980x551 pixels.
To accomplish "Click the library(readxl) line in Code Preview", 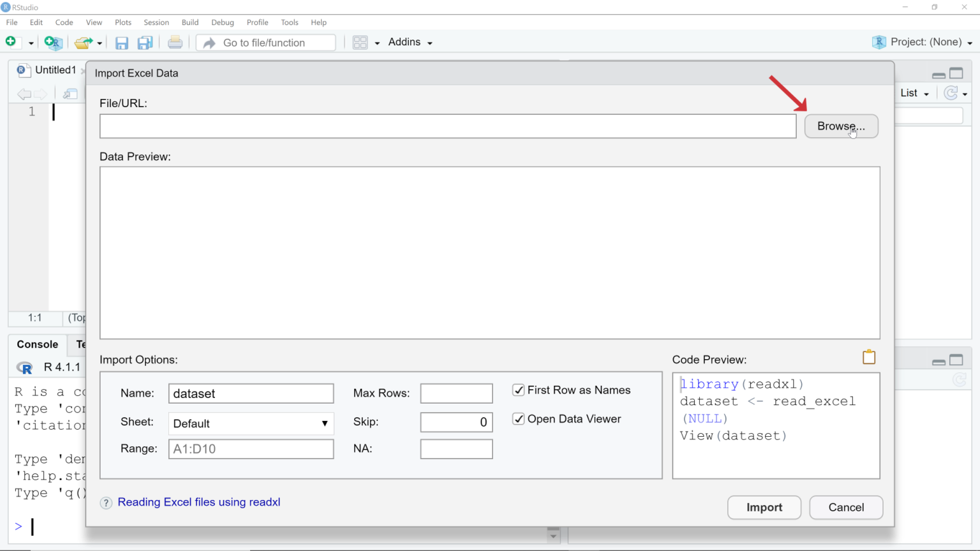I will (742, 385).
